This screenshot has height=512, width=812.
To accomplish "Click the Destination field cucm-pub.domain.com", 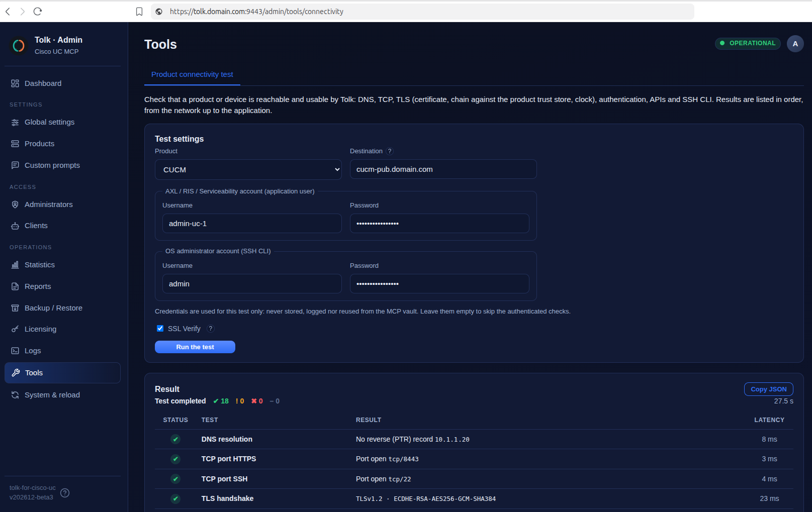I will click(443, 169).
